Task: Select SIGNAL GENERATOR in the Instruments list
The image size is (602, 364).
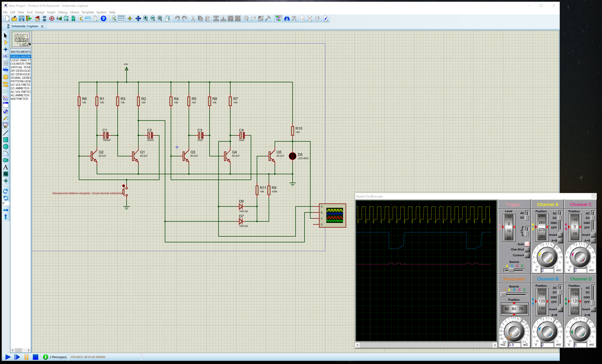Action: coord(20,78)
